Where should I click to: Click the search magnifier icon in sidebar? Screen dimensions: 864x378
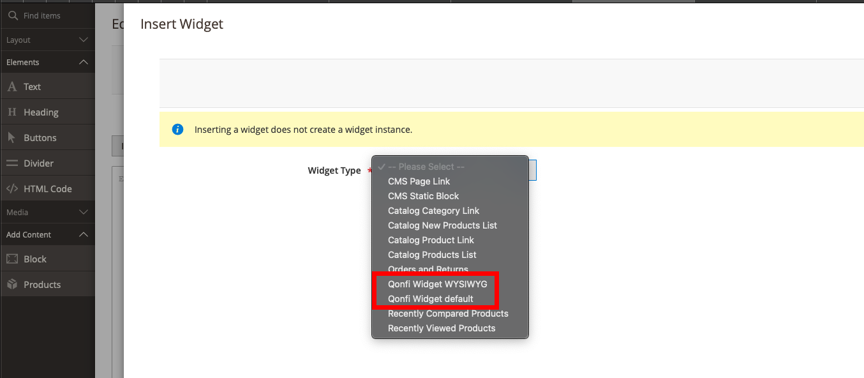coord(13,16)
